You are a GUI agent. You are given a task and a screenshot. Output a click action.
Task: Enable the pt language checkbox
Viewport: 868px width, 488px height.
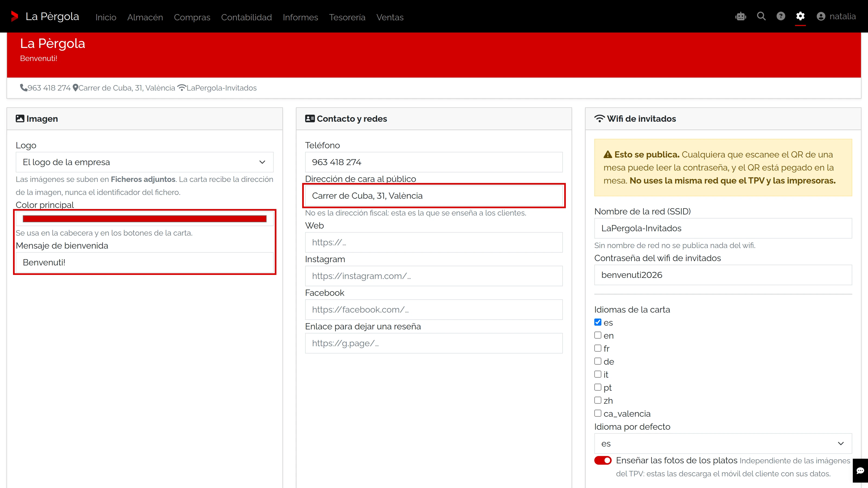[598, 387]
